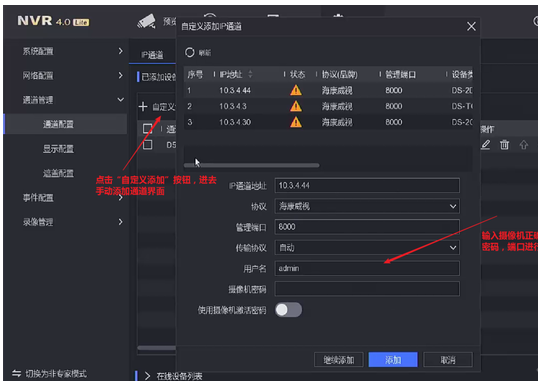Click the 摄像机密码 password input field
Viewport: 538px width, 381px height.
click(367, 289)
